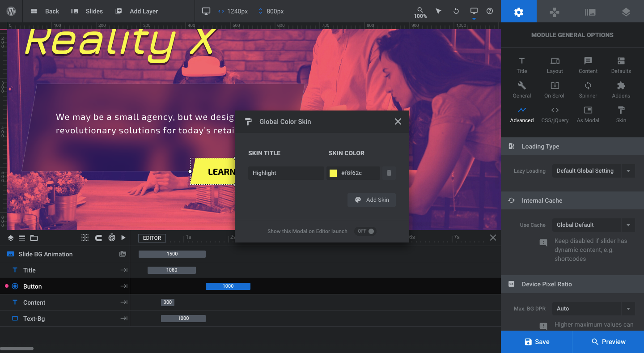This screenshot has height=353, width=644.
Task: Click the timeline frames icon
Action: [x=22, y=238]
